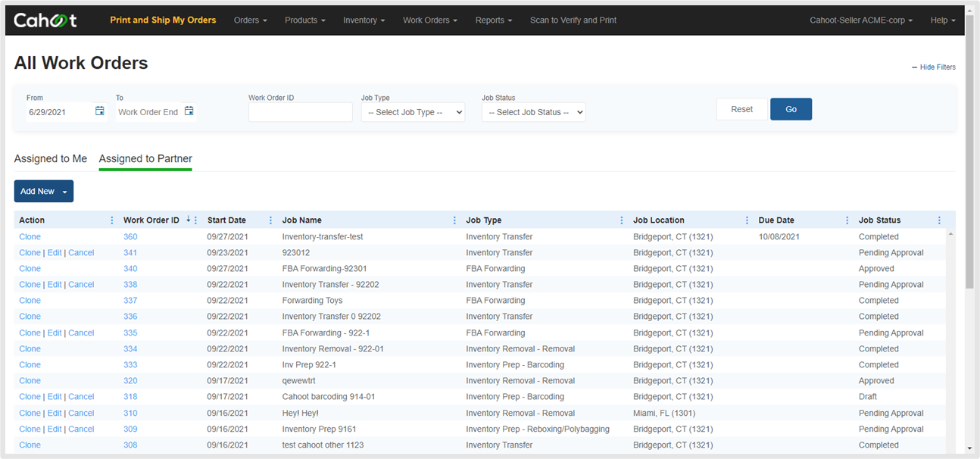Viewport: 980px width, 459px height.
Task: Sort by the Job Name column header
Action: tap(302, 220)
